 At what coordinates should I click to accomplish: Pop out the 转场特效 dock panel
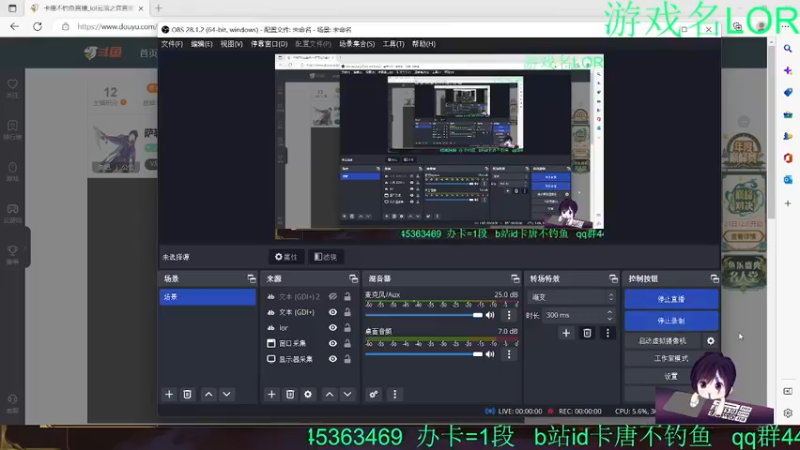pos(613,279)
